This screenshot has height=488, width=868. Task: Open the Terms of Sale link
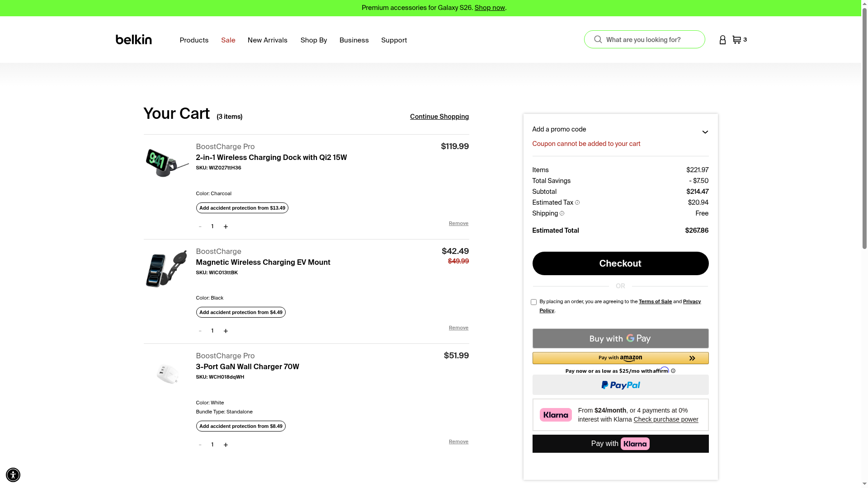pos(655,301)
